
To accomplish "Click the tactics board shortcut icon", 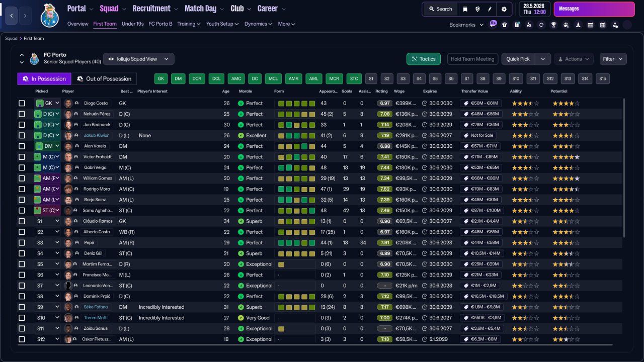I will 517,25.
